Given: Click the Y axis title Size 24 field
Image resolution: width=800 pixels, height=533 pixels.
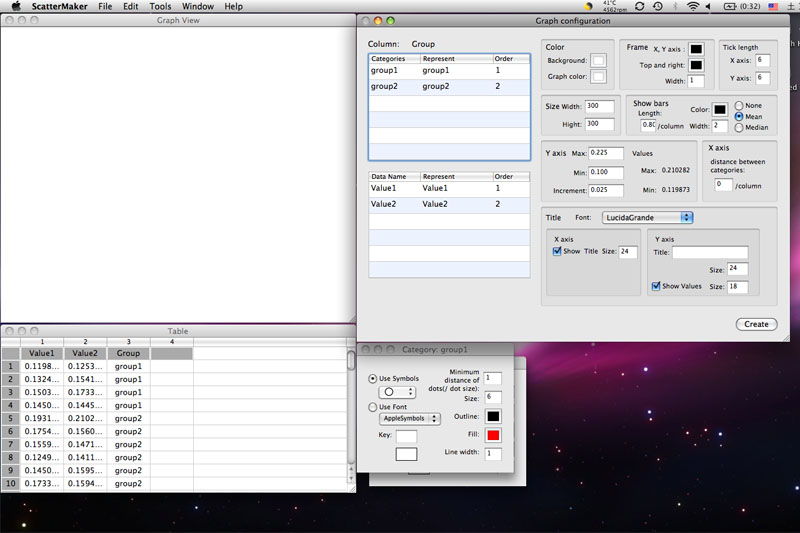Looking at the screenshot, I should 738,268.
